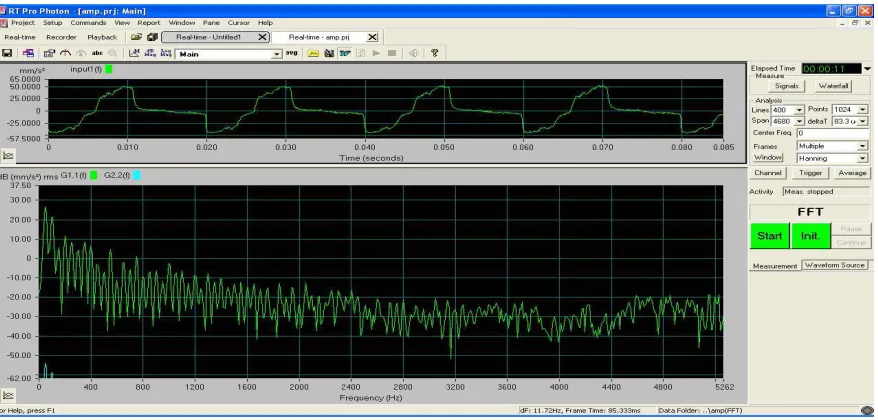Click the Window button in Analysis
The image size is (878, 420).
(x=768, y=157)
